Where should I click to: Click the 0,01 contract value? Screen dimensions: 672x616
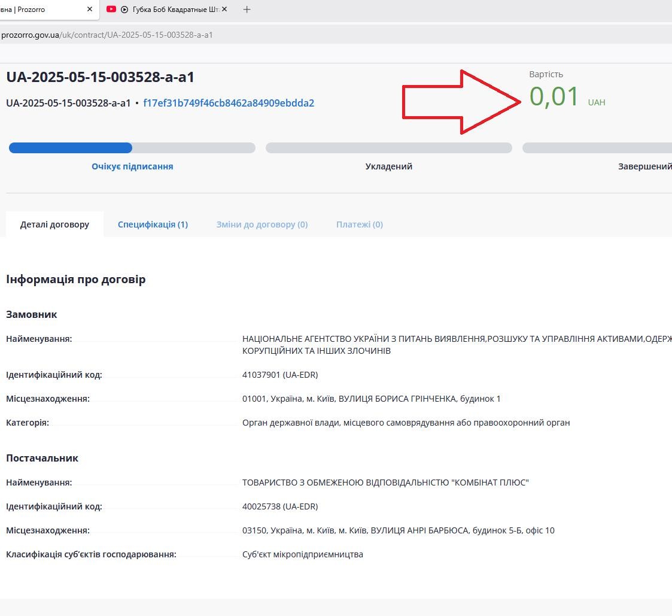coord(554,96)
